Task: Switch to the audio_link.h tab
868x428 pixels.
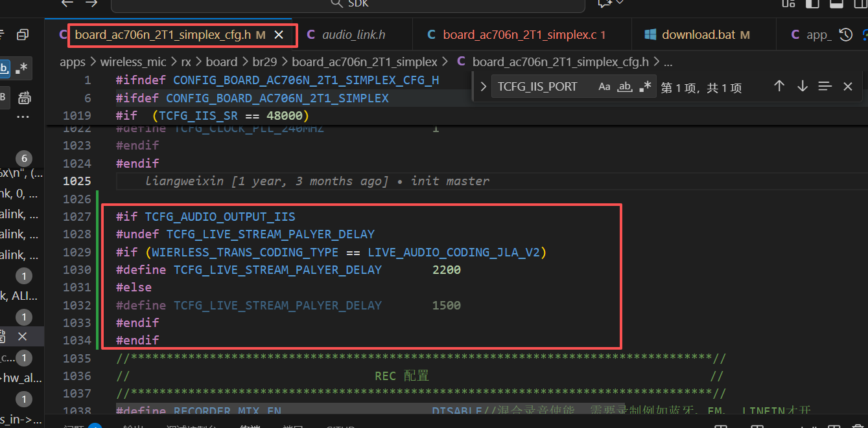Action: coord(353,35)
